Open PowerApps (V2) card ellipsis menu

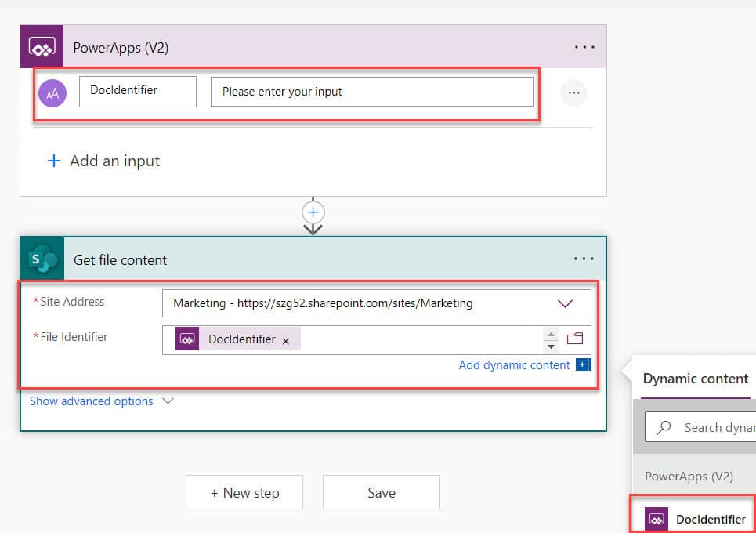tap(584, 47)
